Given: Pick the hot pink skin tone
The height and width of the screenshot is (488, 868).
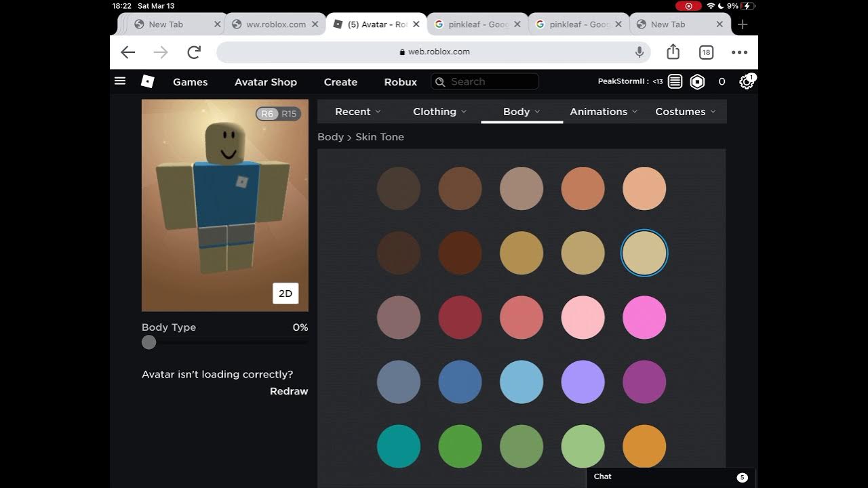Looking at the screenshot, I should pyautogui.click(x=644, y=317).
